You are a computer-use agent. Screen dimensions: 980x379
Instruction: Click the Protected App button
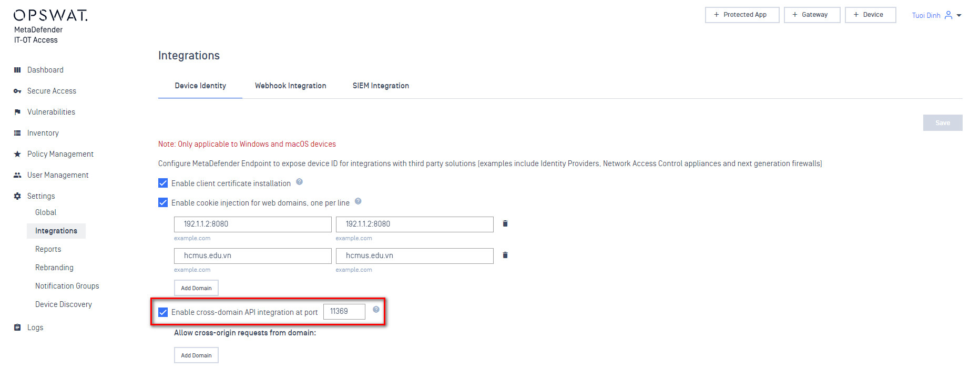click(742, 15)
